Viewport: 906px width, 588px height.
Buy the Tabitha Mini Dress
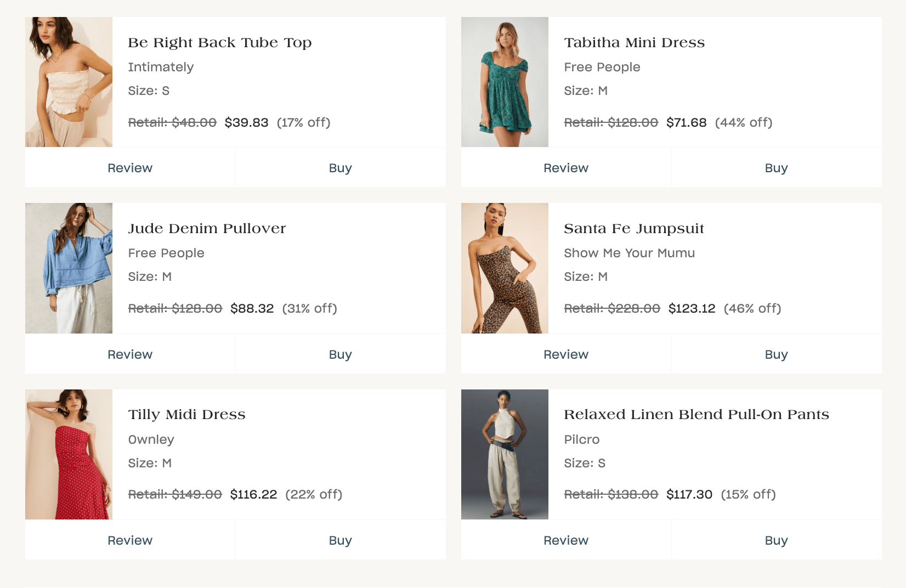(x=777, y=168)
